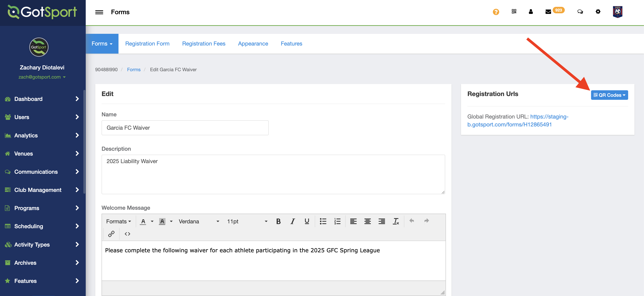Click the Garcia FC club crest
Screen dimensions: 644x296
(618, 12)
